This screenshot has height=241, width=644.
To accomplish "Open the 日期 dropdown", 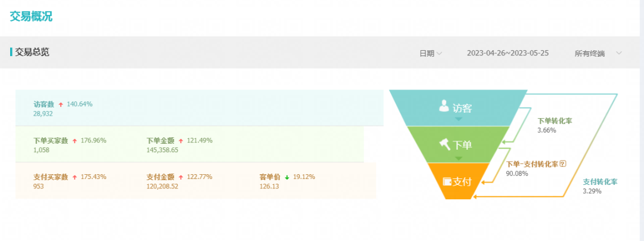I will pyautogui.click(x=431, y=53).
